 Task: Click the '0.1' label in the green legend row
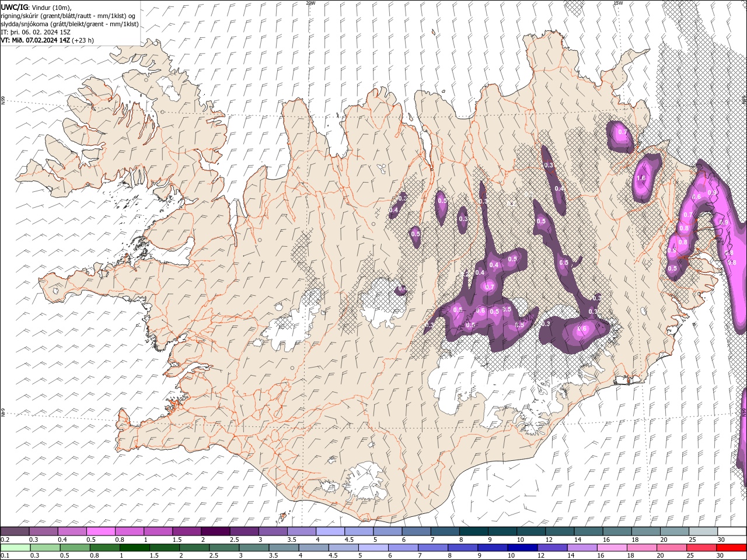(5, 556)
